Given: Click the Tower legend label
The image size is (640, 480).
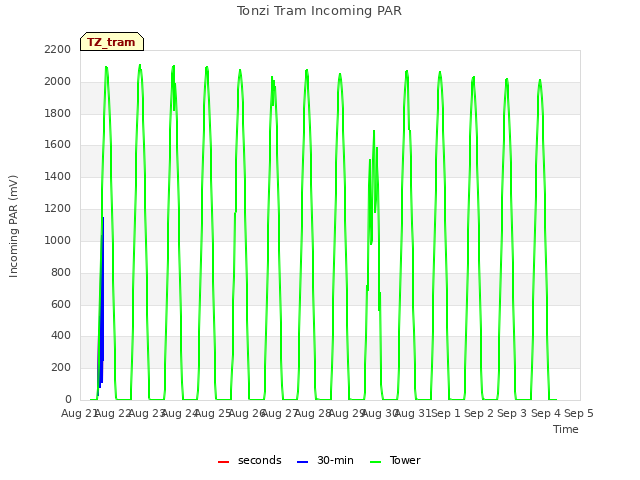Looking at the screenshot, I should click(405, 460).
